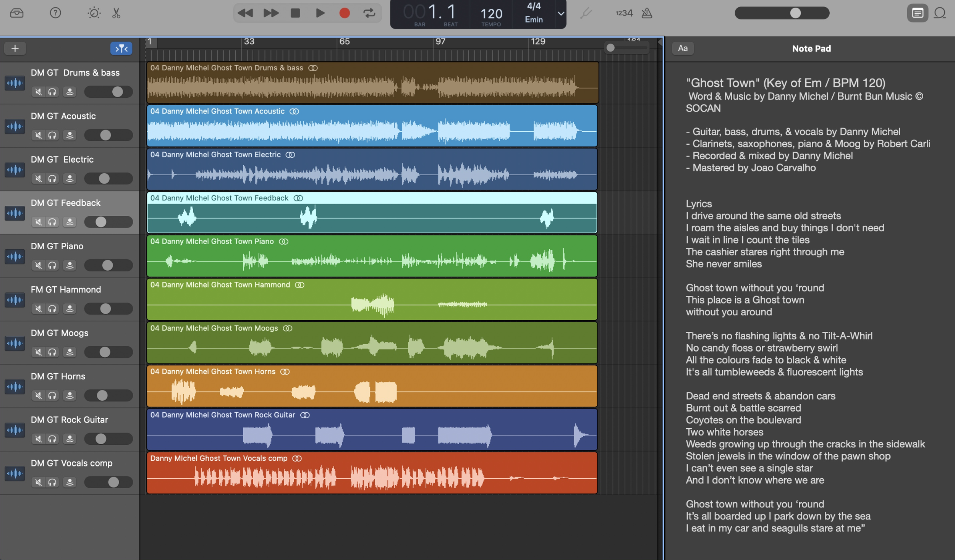Solo the DM GT Feedback track
Screen dimensions: 955x560
pos(52,222)
